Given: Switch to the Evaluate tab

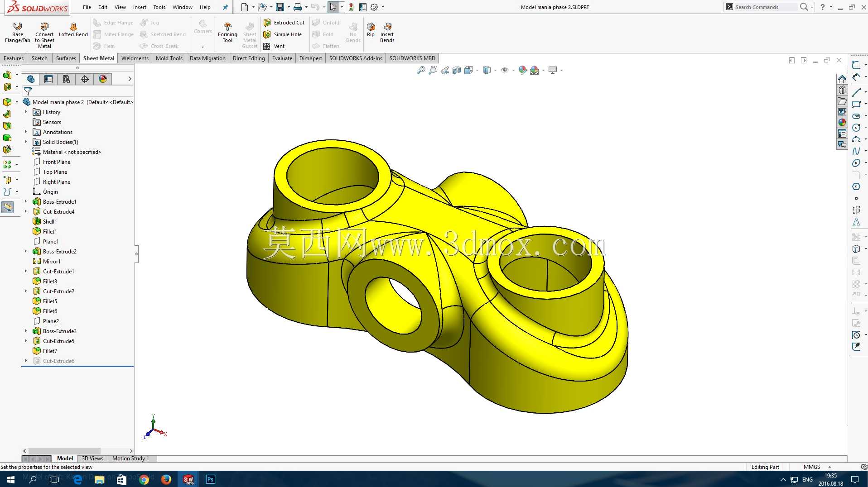Looking at the screenshot, I should click(x=282, y=58).
